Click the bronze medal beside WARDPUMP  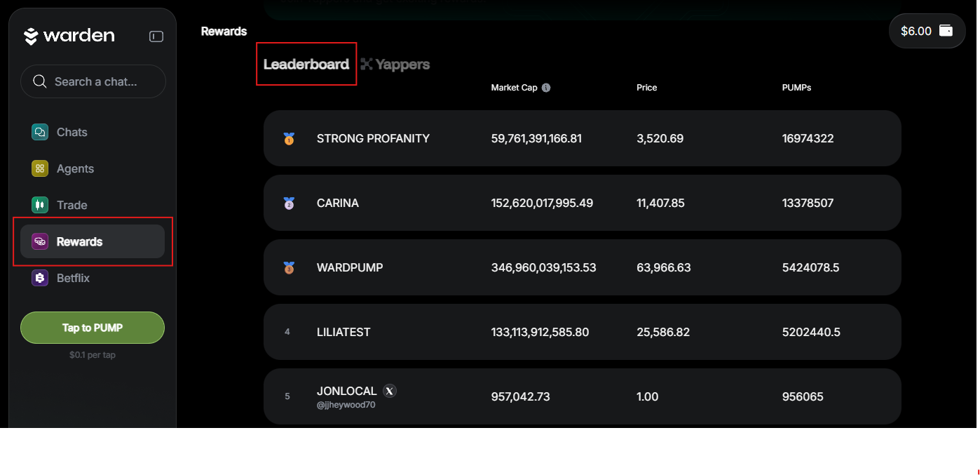(x=289, y=268)
